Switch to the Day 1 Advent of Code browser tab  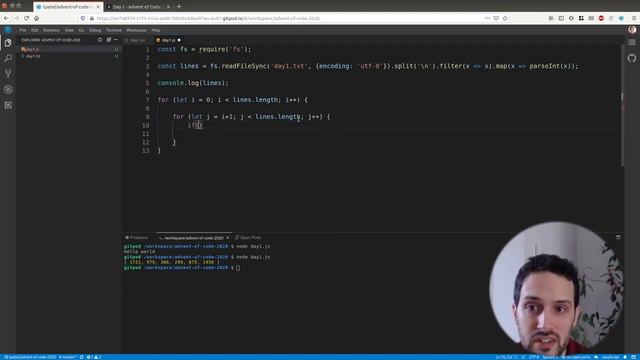click(138, 7)
